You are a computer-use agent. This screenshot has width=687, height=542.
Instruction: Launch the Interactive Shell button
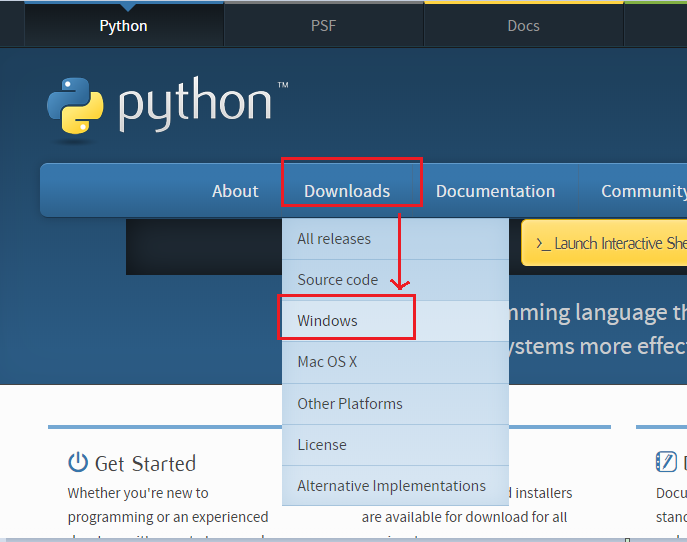[605, 243]
